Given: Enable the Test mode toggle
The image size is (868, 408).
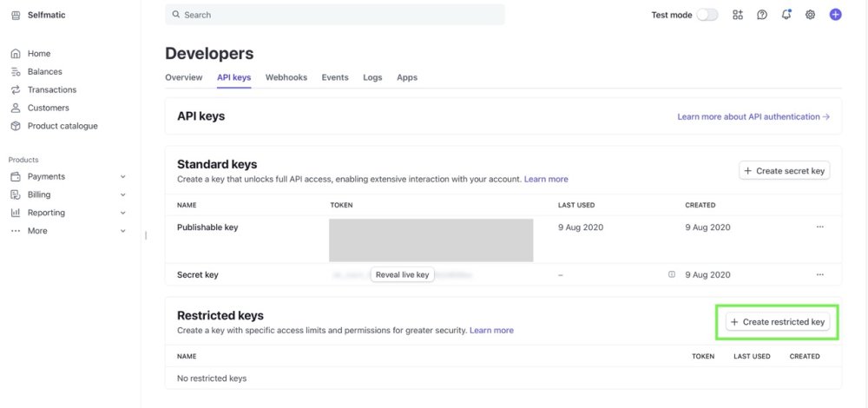Looking at the screenshot, I should coord(707,15).
